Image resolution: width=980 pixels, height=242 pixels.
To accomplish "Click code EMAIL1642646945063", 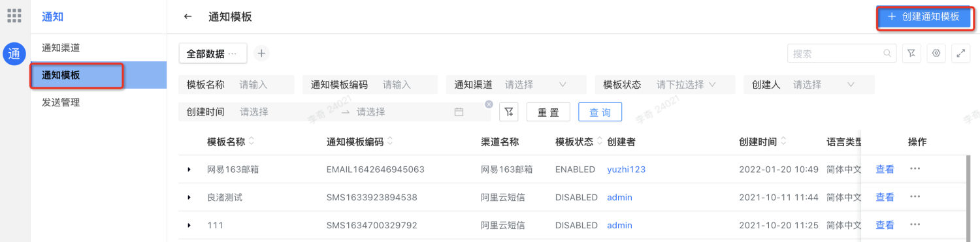I will [x=376, y=170].
